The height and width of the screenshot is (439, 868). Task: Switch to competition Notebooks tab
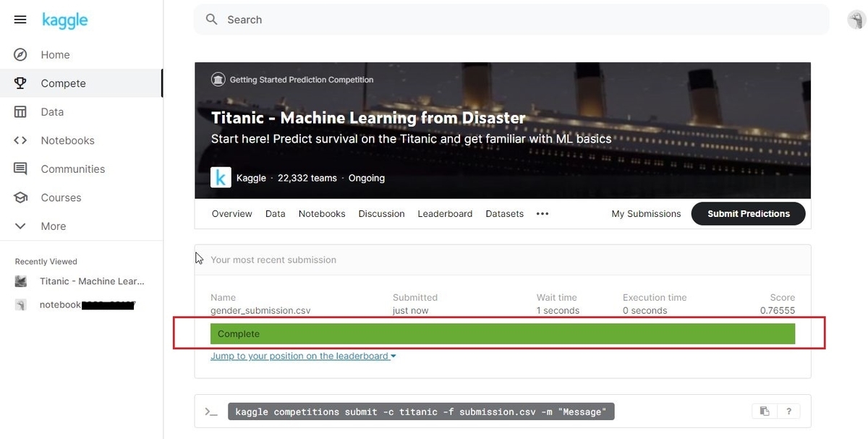click(x=322, y=214)
